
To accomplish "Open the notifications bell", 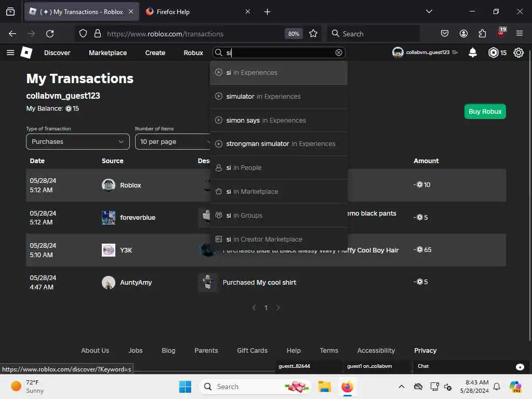I will pyautogui.click(x=473, y=52).
